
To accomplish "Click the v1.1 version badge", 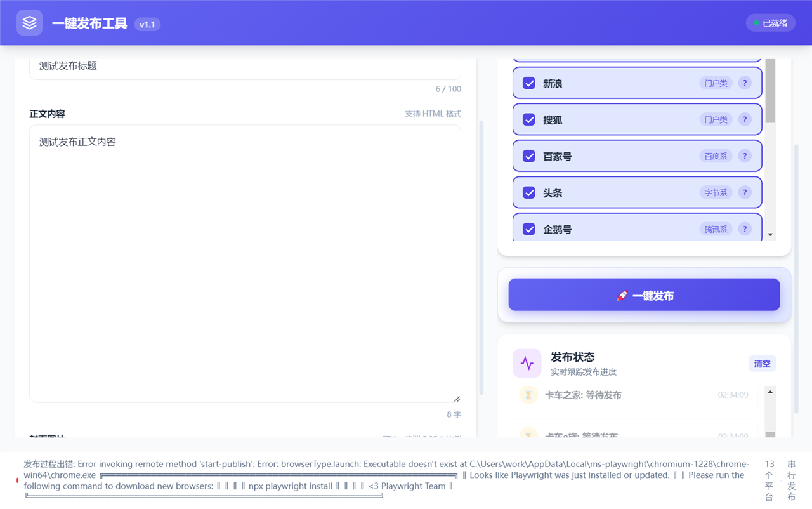I will [147, 24].
